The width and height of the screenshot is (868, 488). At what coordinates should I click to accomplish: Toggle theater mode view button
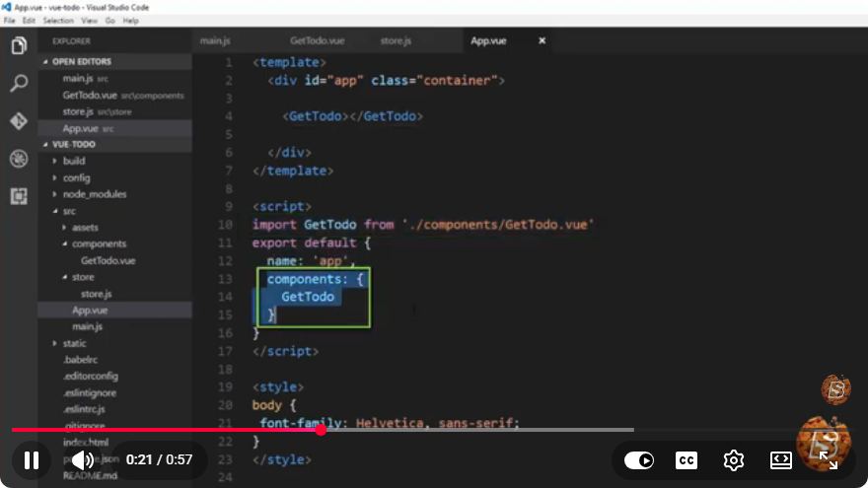pos(781,460)
